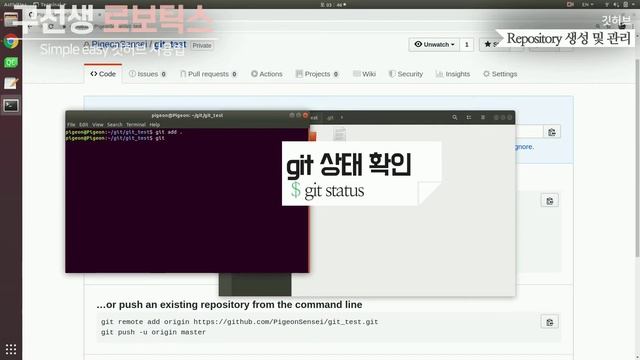Click the git push -u origin master text
Image resolution: width=640 pixels, height=360 pixels.
coord(153,332)
